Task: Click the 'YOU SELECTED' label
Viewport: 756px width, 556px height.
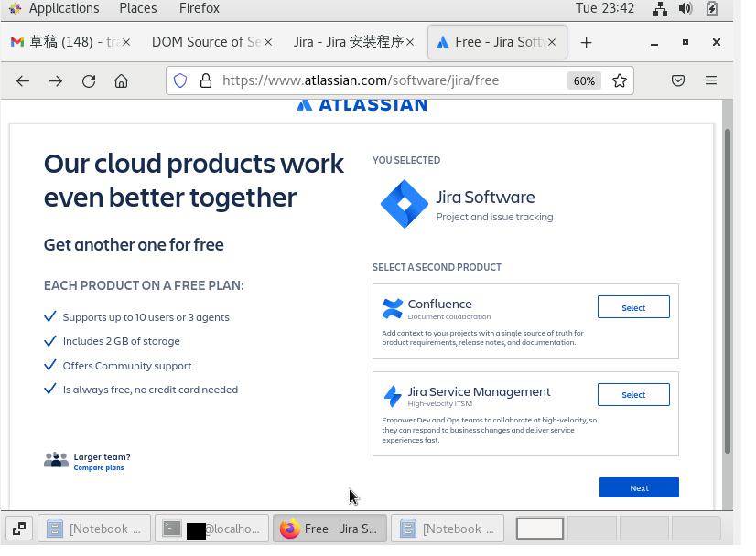Action: click(406, 160)
